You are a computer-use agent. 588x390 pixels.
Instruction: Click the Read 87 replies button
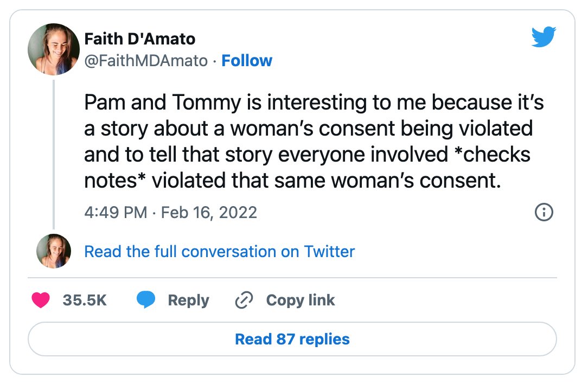[x=292, y=339]
